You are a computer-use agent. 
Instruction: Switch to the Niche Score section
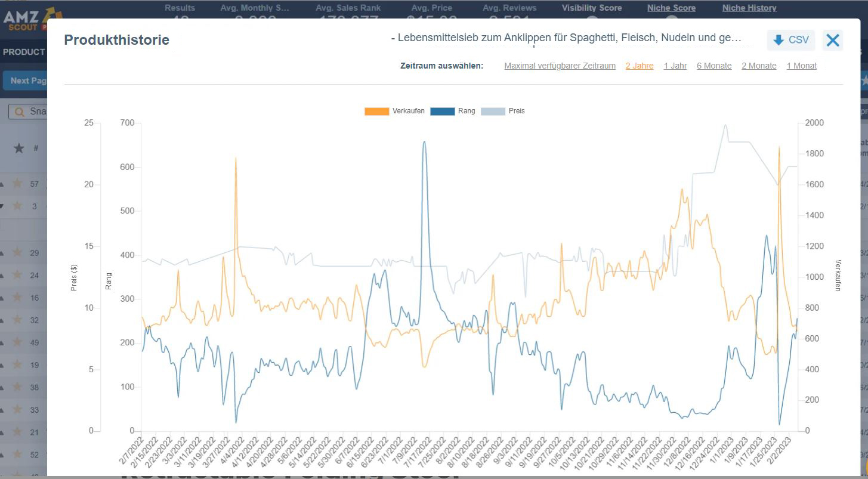click(x=671, y=8)
